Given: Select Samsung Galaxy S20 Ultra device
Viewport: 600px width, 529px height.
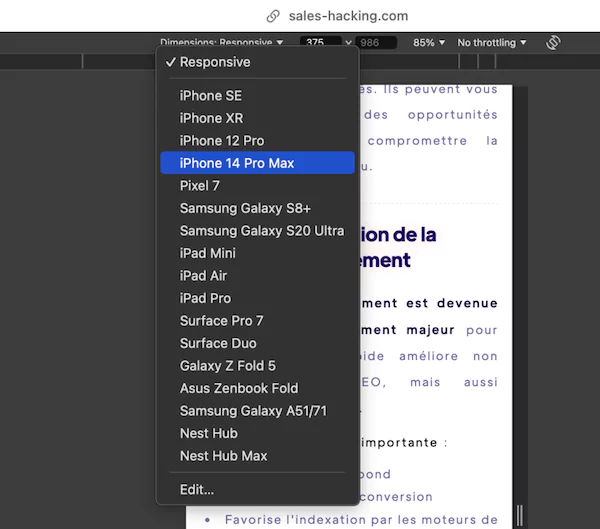Looking at the screenshot, I should [257, 231].
